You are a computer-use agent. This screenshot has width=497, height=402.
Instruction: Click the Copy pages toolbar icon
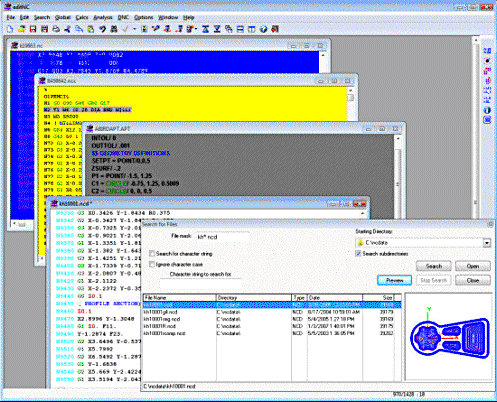coord(79,29)
